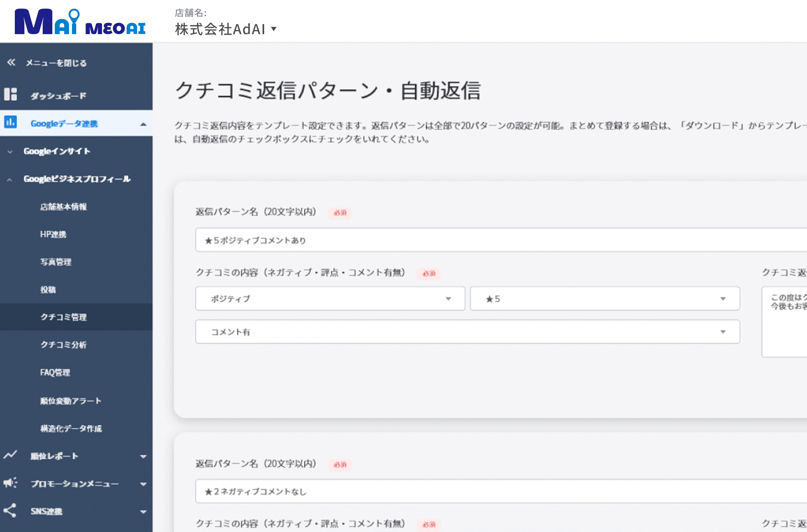Open the ポジティブ sentiment dropdown
The width and height of the screenshot is (807, 532).
pyautogui.click(x=330, y=299)
